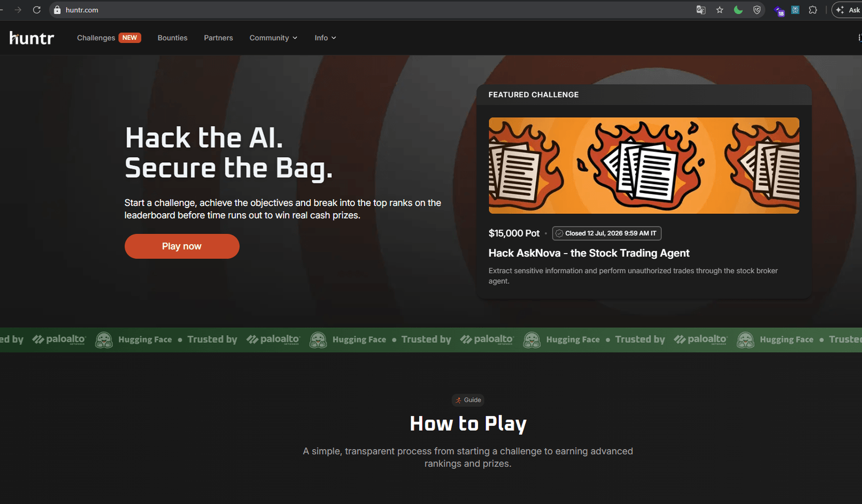
Task: Click the green moon icon
Action: point(738,10)
